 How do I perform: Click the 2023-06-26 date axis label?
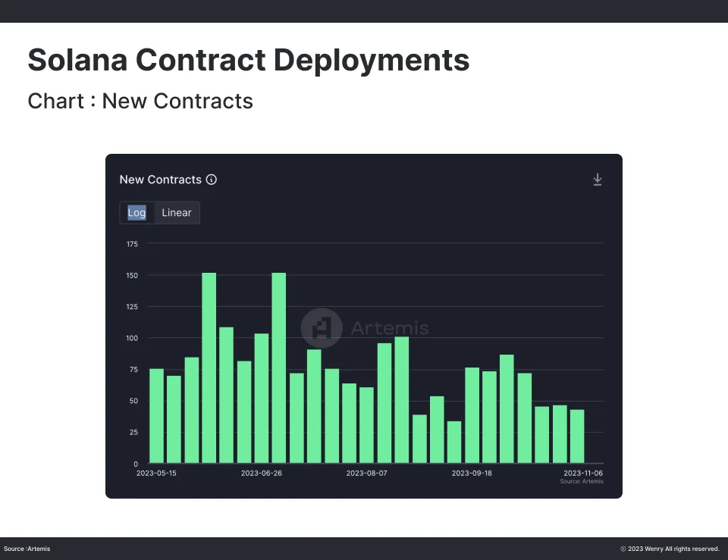tap(261, 473)
